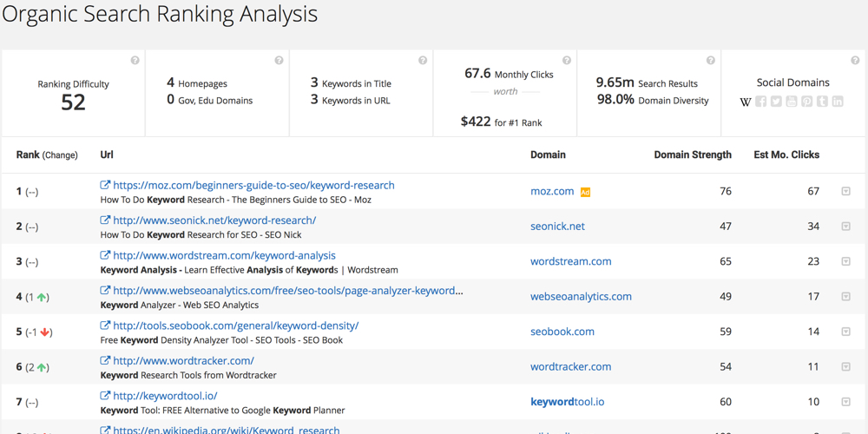Click 'Keyword Research Tools from Wordtracker' title
The height and width of the screenshot is (434, 868).
pyautogui.click(x=188, y=375)
